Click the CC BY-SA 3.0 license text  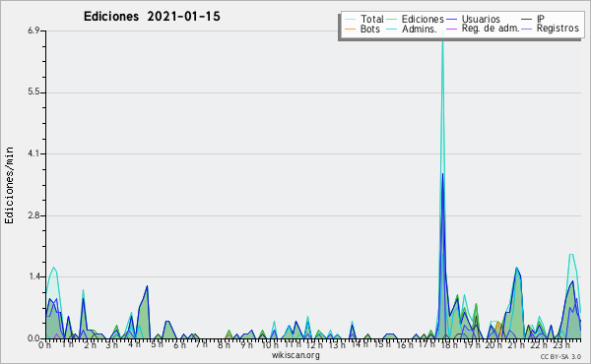pos(560,356)
